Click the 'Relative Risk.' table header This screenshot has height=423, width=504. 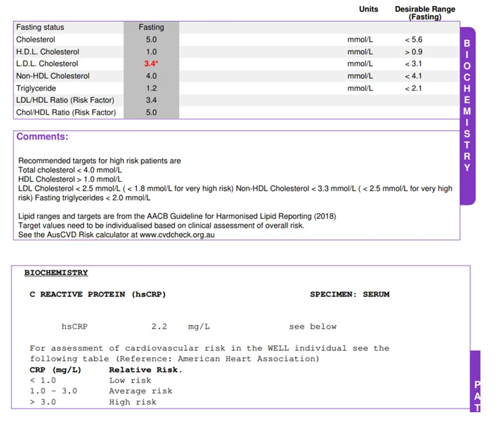click(x=146, y=370)
